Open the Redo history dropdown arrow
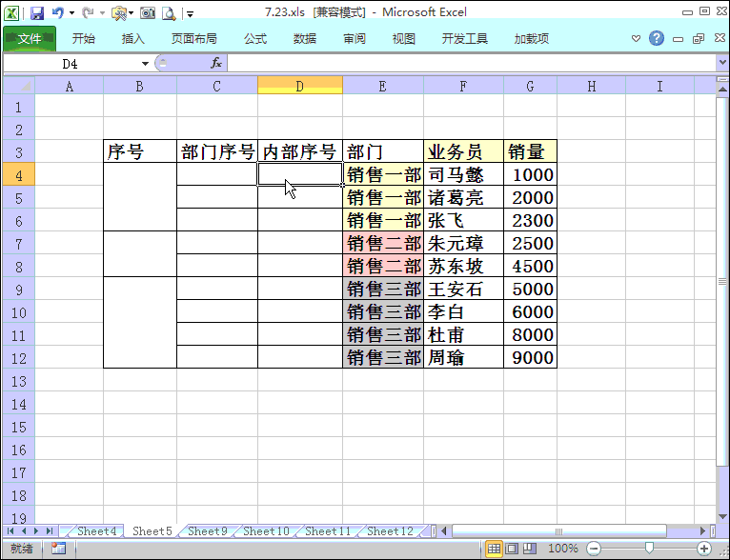 pyautogui.click(x=102, y=13)
